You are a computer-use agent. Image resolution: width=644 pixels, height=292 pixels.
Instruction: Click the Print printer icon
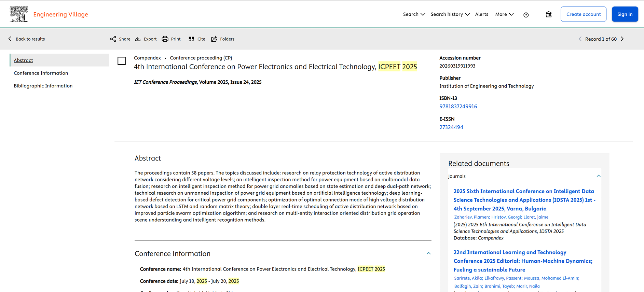point(165,39)
